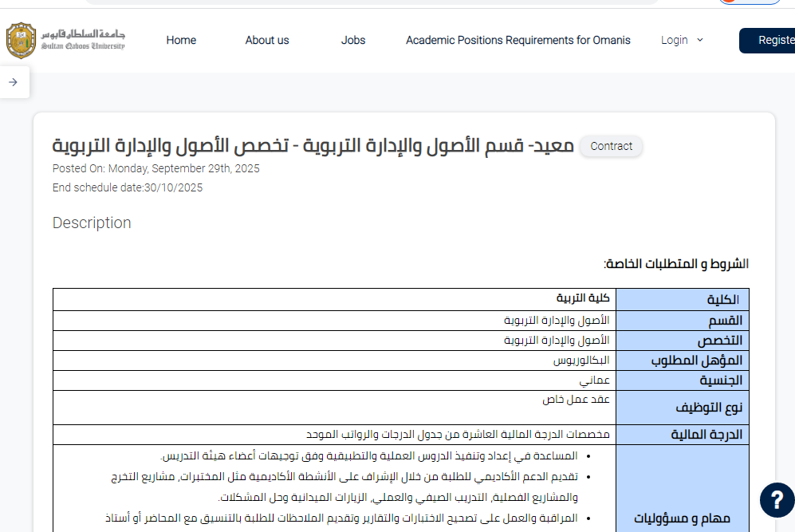Click the Arabic job title heading

pyautogui.click(x=313, y=147)
